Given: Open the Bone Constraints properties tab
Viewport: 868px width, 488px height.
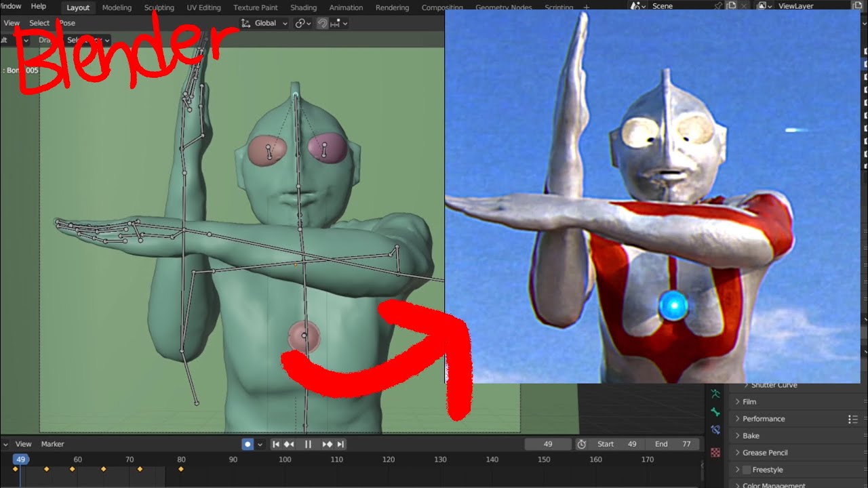Looking at the screenshot, I should click(x=715, y=430).
